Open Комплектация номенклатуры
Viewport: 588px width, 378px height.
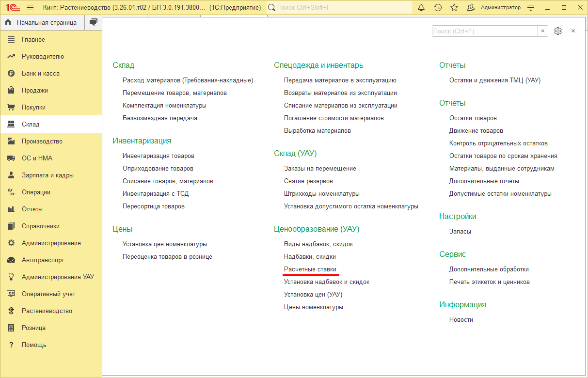pyautogui.click(x=164, y=106)
